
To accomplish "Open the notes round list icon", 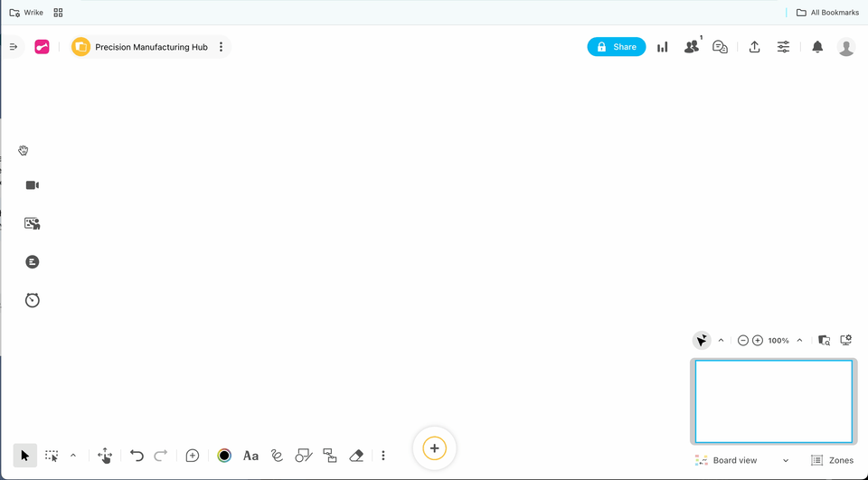I will click(33, 262).
